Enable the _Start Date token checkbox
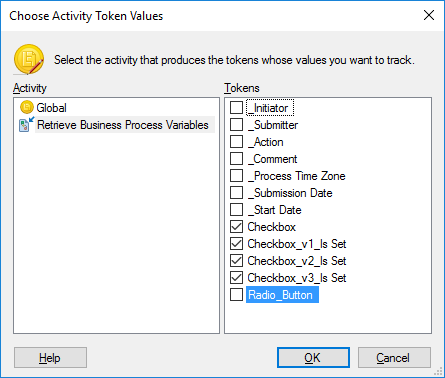 click(x=236, y=210)
